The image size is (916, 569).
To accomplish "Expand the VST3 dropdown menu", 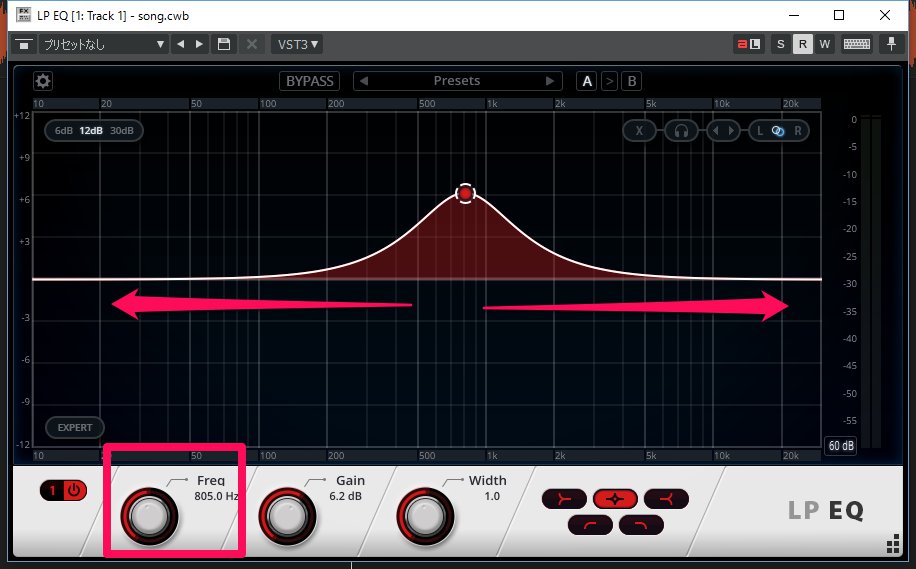I will (297, 44).
